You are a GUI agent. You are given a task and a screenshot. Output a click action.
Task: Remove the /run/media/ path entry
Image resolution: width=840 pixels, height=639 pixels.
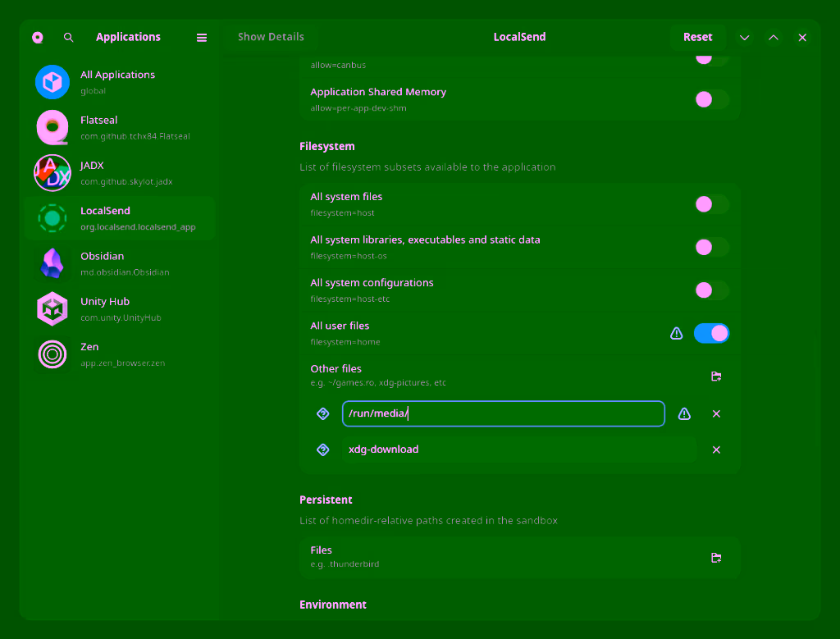click(x=716, y=413)
